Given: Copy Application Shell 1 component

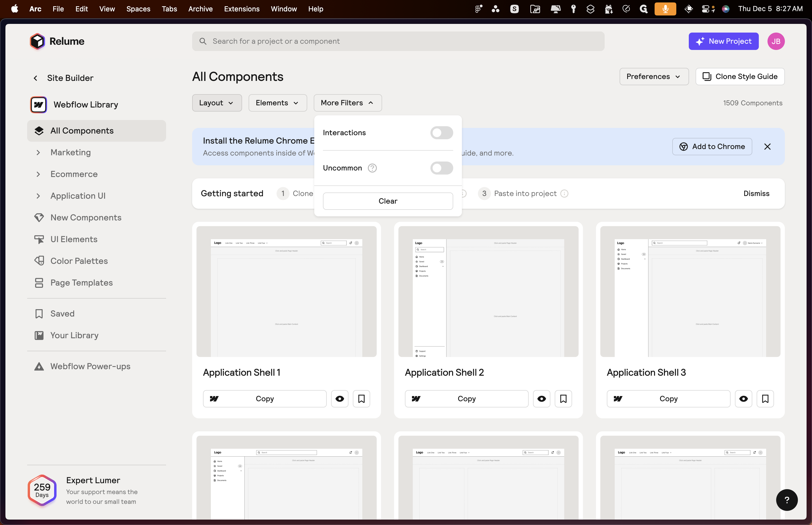Looking at the screenshot, I should 264,399.
